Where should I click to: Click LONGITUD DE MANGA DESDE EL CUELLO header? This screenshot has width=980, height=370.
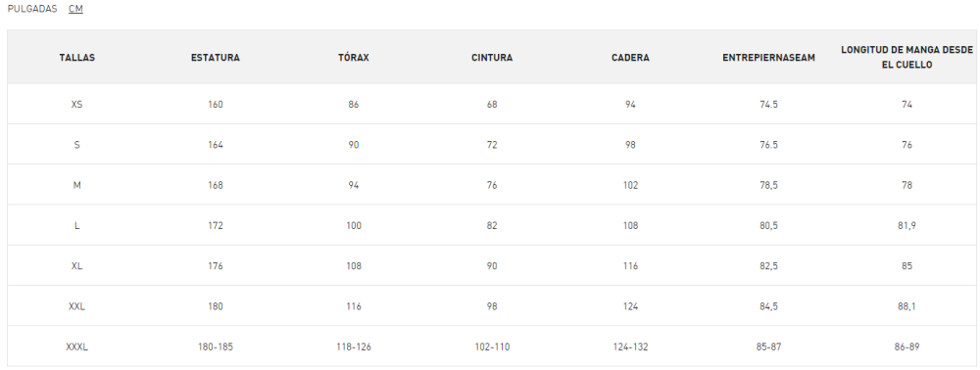coord(906,58)
